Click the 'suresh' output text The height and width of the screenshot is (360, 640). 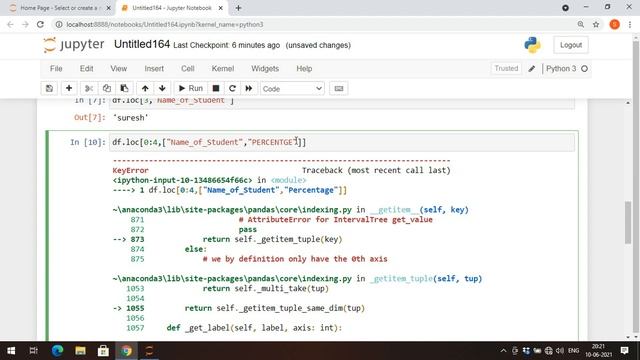point(130,118)
